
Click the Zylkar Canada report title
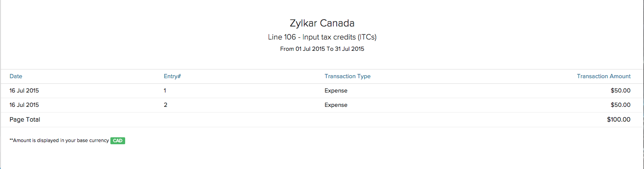click(x=322, y=23)
